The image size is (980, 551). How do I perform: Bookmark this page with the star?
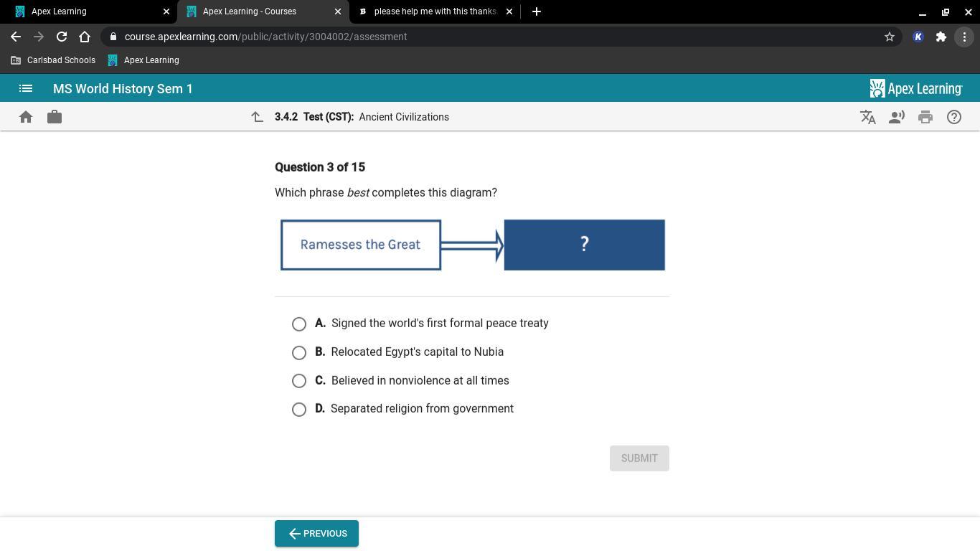[x=890, y=37]
